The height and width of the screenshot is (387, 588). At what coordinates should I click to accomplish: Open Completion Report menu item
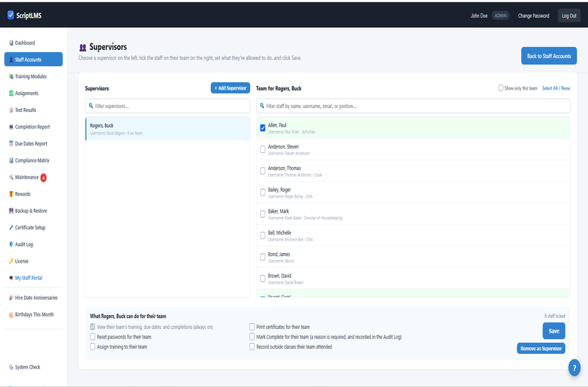click(32, 127)
